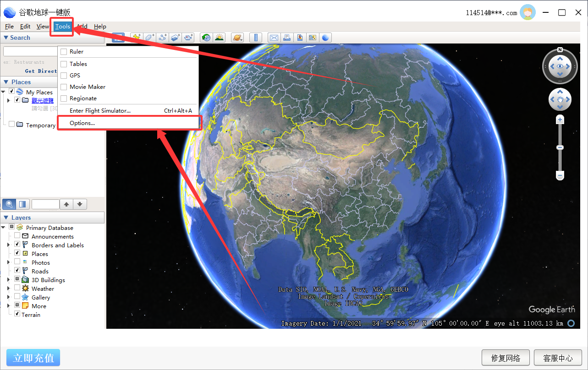Uncheck the Terrain layer checkbox
This screenshot has height=370, width=588.
tap(17, 314)
